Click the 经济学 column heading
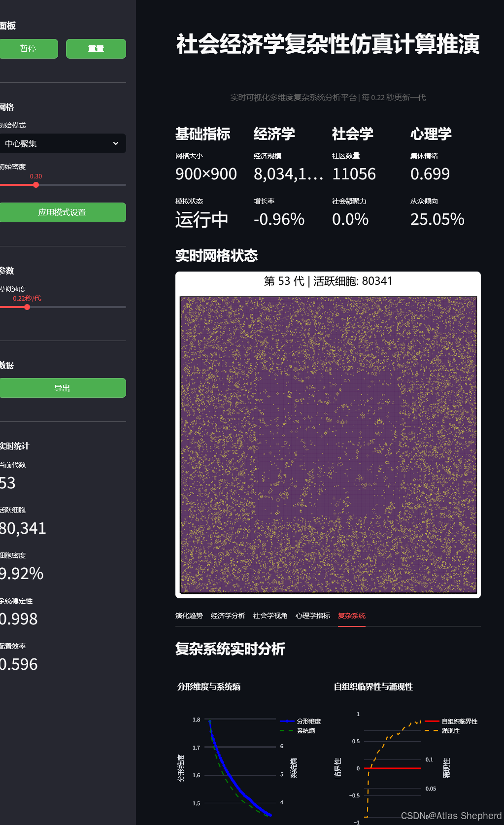 coord(274,134)
